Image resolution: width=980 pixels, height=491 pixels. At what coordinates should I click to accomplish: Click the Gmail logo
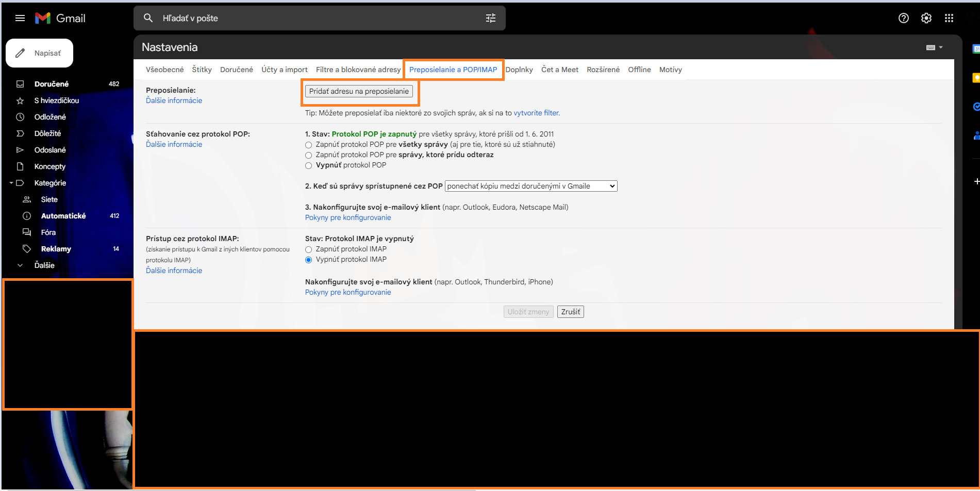pyautogui.click(x=60, y=18)
